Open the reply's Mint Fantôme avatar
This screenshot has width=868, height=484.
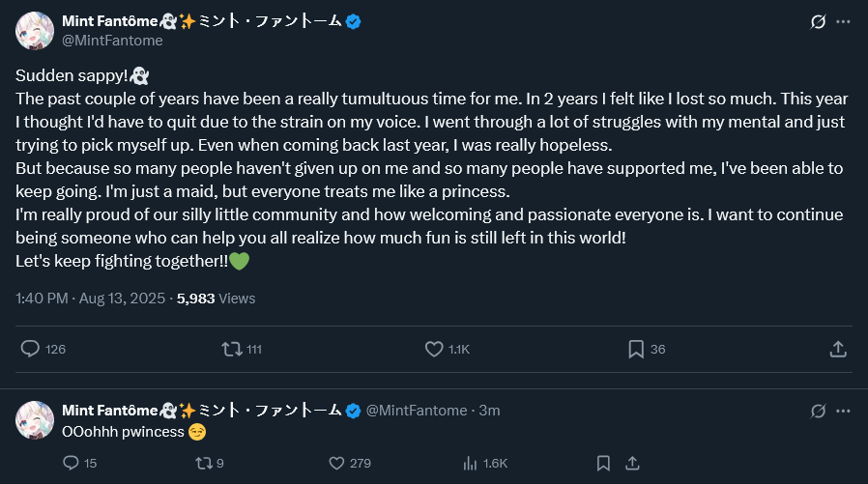[x=35, y=420]
